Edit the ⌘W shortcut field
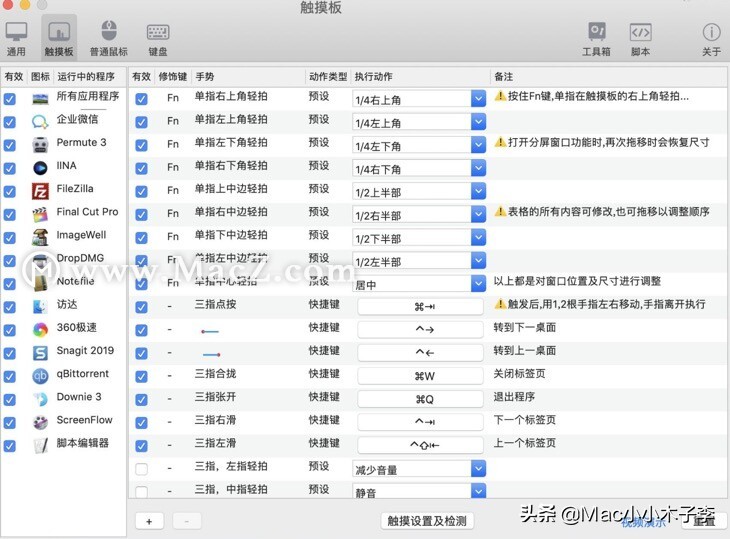This screenshot has height=539, width=730. [420, 376]
